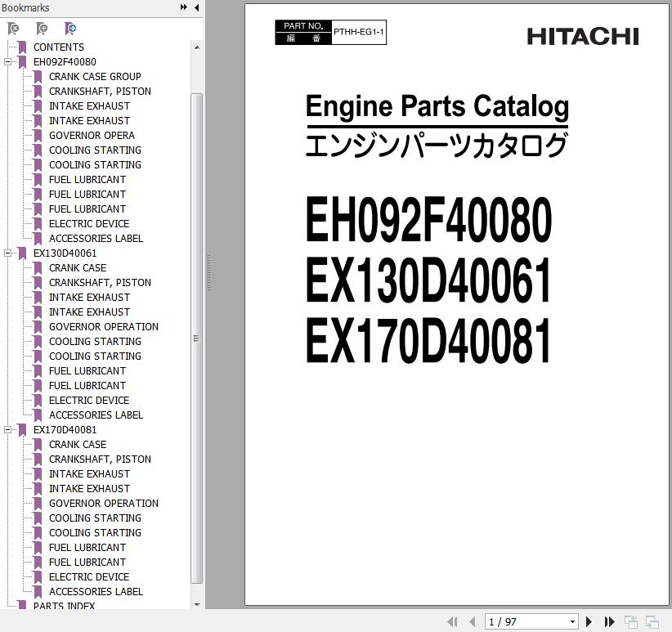Click the bookmark icon beside CRANK CASE GROUP
The height and width of the screenshot is (632, 672).
tap(38, 77)
